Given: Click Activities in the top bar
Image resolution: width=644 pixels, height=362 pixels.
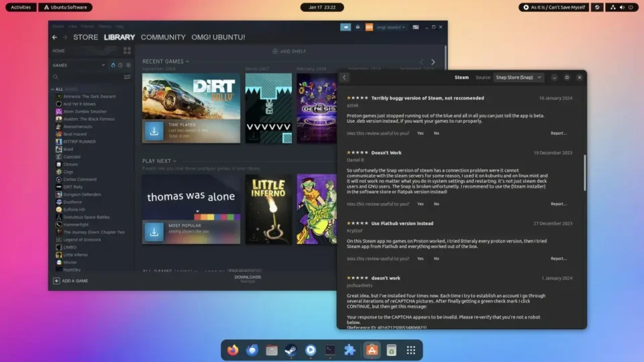Looking at the screenshot, I should (21, 7).
